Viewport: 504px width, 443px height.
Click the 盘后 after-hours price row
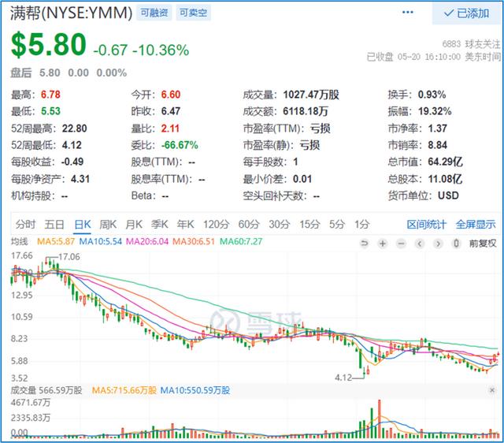pyautogui.click(x=69, y=73)
